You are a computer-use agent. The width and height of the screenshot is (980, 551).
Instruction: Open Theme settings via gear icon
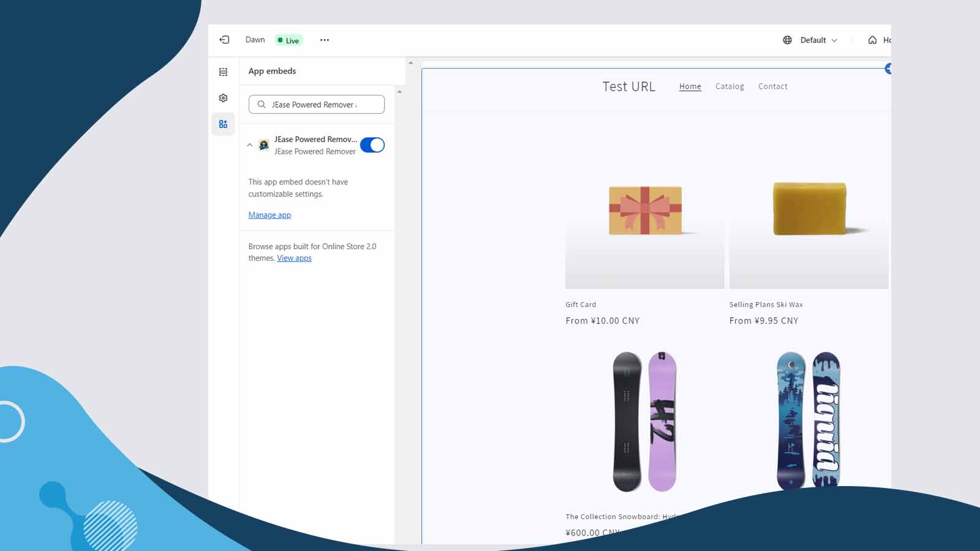click(223, 98)
